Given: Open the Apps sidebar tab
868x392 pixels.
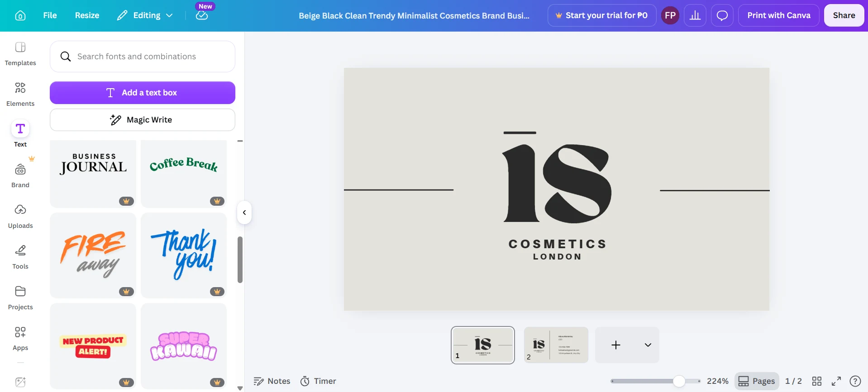Looking at the screenshot, I should point(20,338).
